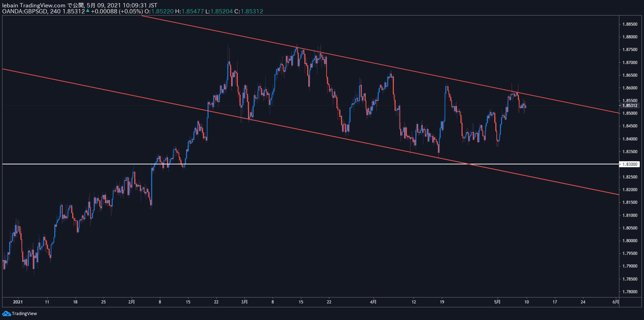
Task: Click the 24 date label on time axis
Action: (583, 302)
